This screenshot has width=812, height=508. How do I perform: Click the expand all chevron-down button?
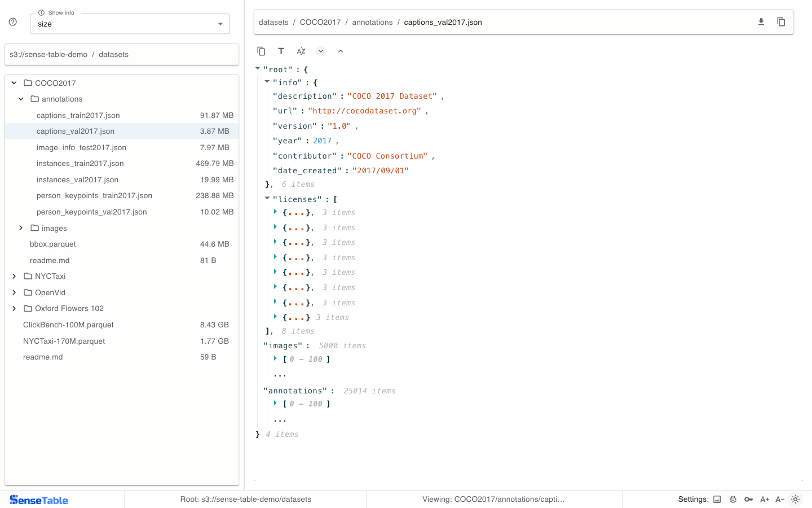[321, 51]
